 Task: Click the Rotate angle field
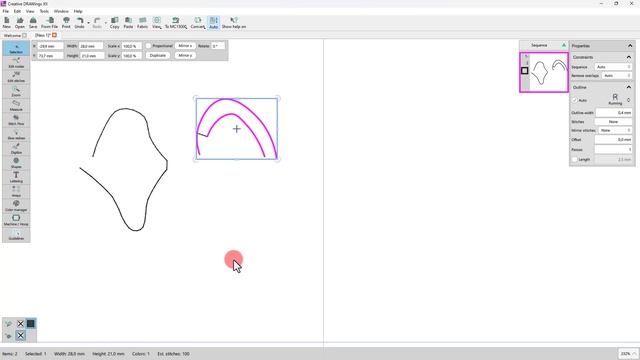pyautogui.click(x=218, y=46)
